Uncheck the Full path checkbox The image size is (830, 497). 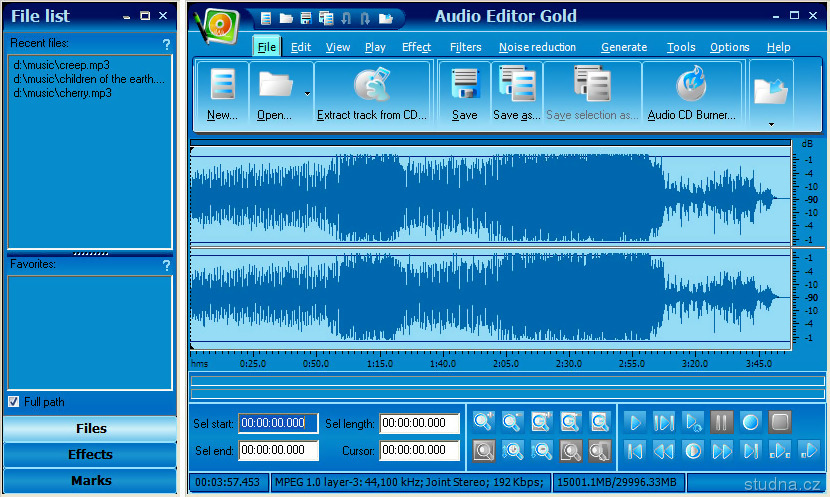pos(14,402)
